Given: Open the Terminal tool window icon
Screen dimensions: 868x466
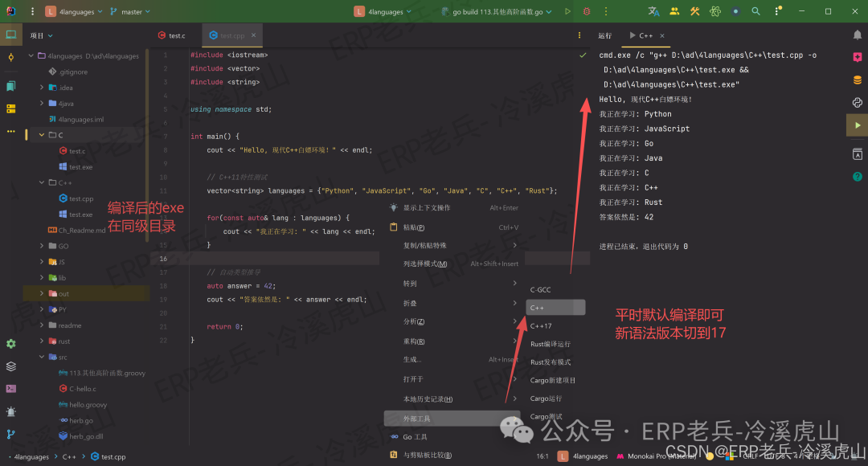Looking at the screenshot, I should click(11, 389).
